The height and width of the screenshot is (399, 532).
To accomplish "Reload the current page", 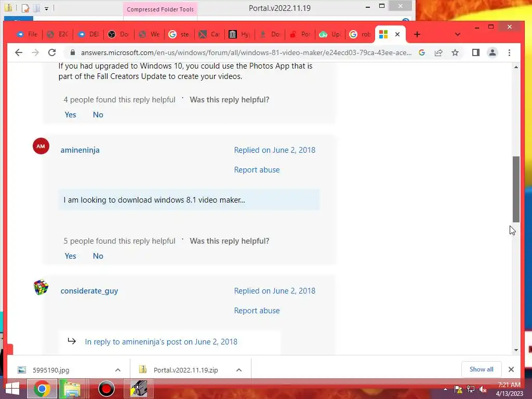I will pos(52,52).
